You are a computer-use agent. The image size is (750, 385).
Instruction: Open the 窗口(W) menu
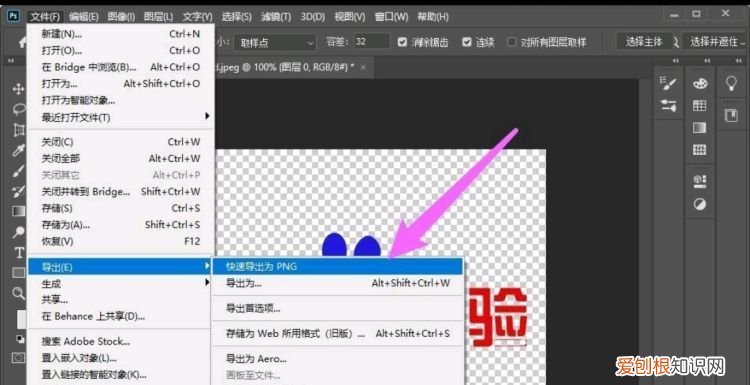pyautogui.click(x=391, y=17)
